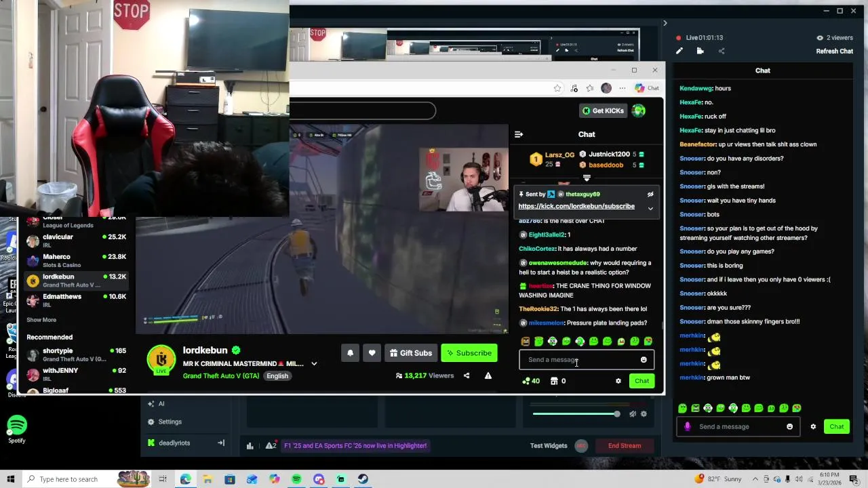Toggle mute icon next to volume slider
868x488 pixels.
(632, 413)
